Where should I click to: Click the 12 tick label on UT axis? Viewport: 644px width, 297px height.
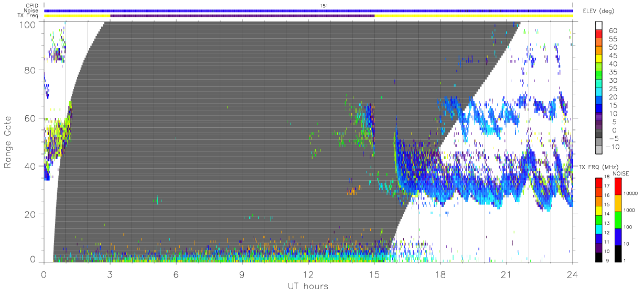tap(308, 274)
